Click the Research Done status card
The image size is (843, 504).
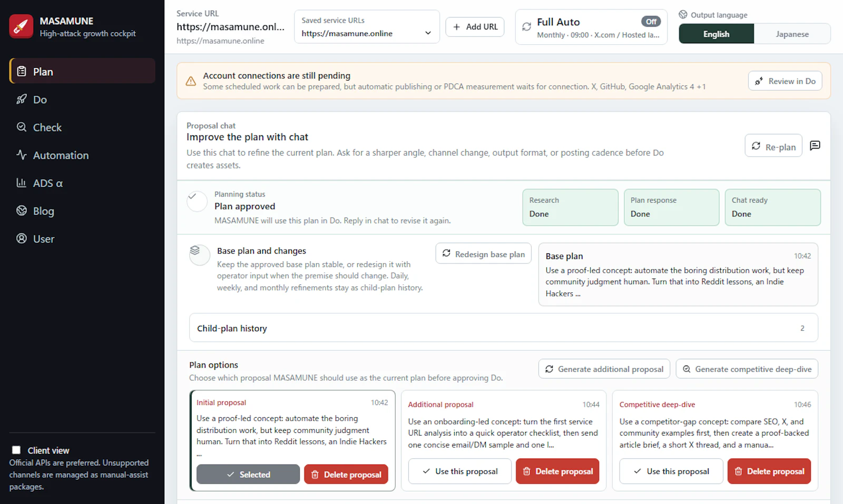pyautogui.click(x=570, y=207)
